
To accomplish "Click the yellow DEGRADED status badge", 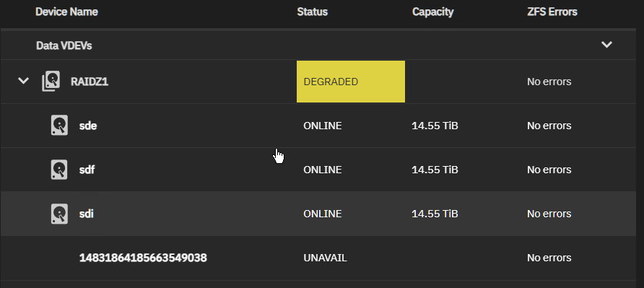I will click(x=351, y=82).
